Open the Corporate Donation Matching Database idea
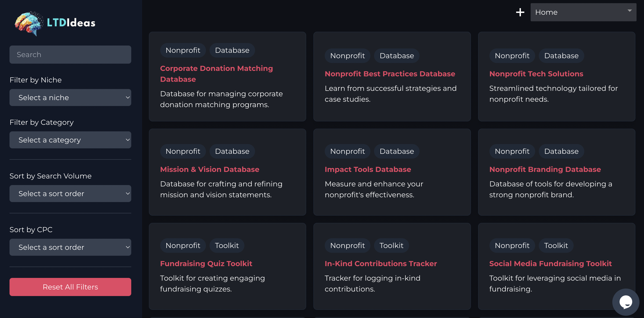This screenshot has width=644, height=318. pyautogui.click(x=216, y=74)
